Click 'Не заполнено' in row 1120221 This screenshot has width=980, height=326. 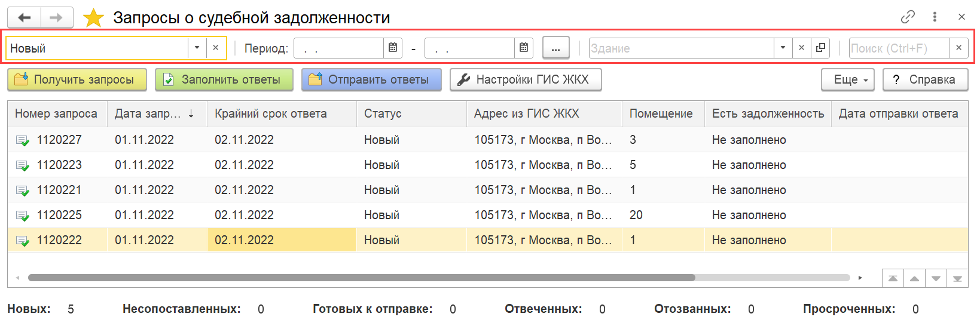[749, 190]
